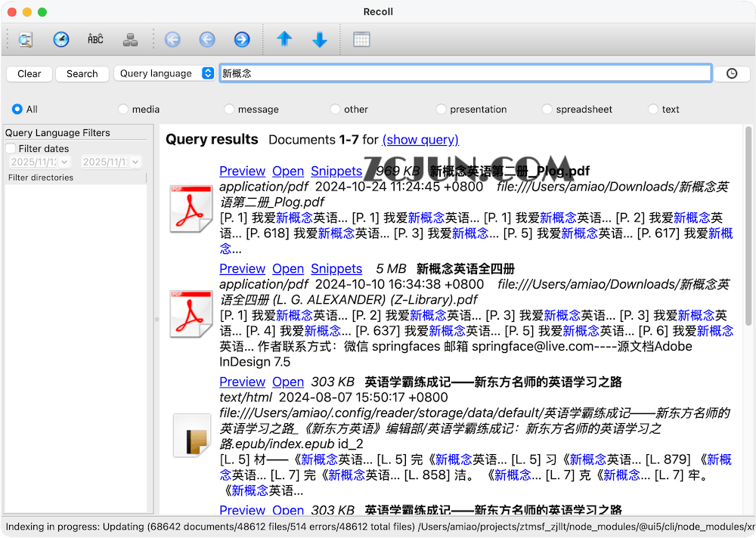Click the upward blue arrow in the toolbar
The width and height of the screenshot is (756, 538).
[x=284, y=39]
